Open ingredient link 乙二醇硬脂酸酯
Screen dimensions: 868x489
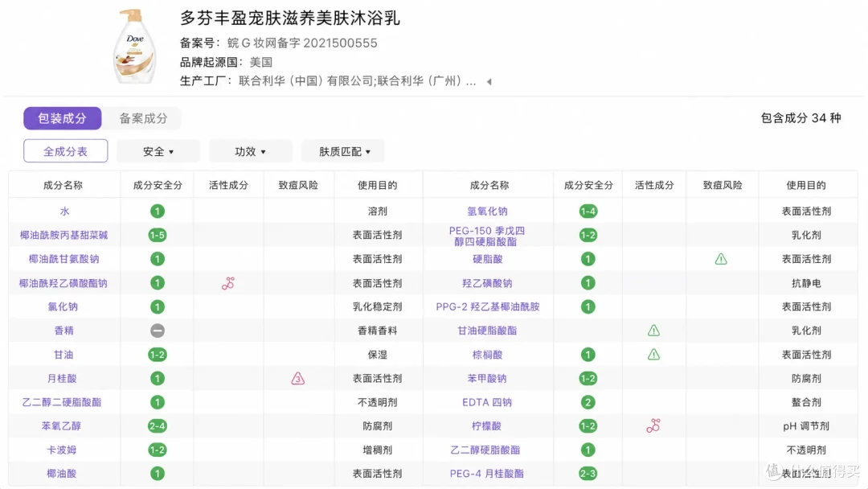(x=485, y=450)
